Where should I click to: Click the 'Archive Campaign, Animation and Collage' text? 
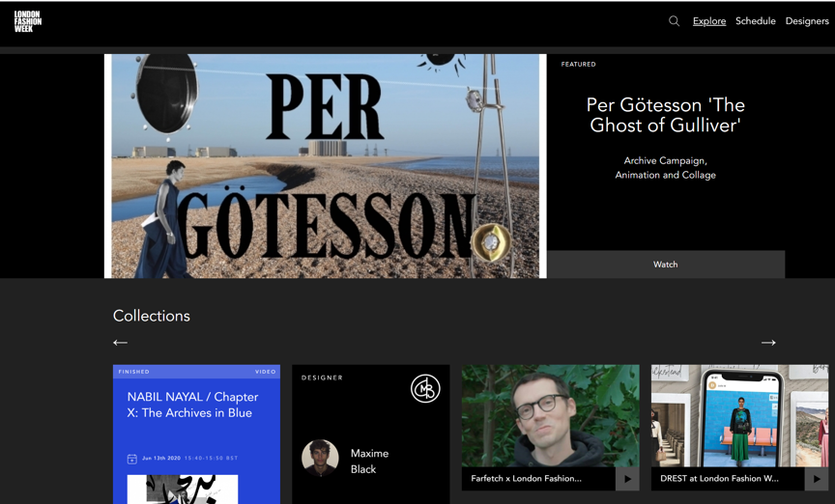[x=665, y=168]
